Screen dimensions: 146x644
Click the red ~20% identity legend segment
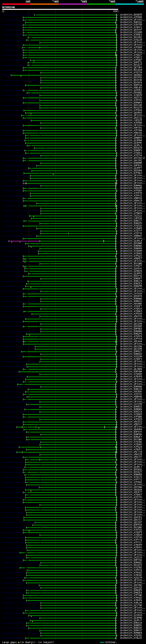tap(16, 4)
